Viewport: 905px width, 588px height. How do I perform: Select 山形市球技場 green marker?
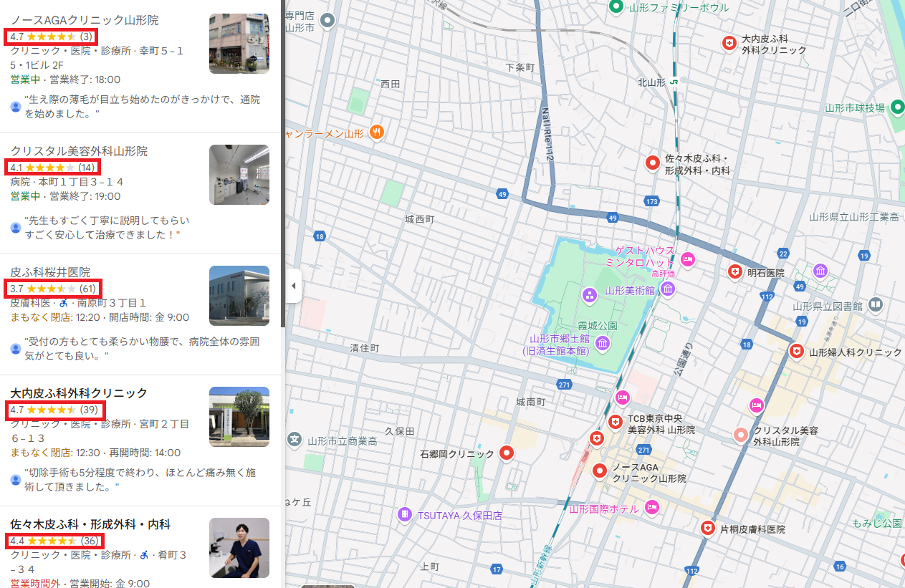(x=899, y=107)
